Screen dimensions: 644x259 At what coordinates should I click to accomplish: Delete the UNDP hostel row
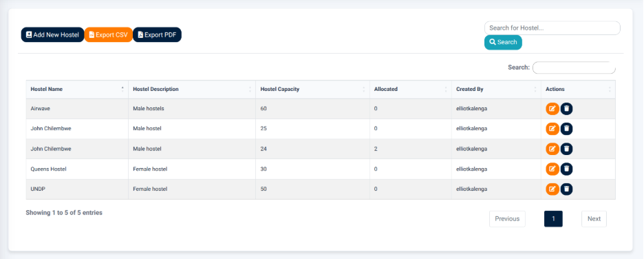pos(566,189)
